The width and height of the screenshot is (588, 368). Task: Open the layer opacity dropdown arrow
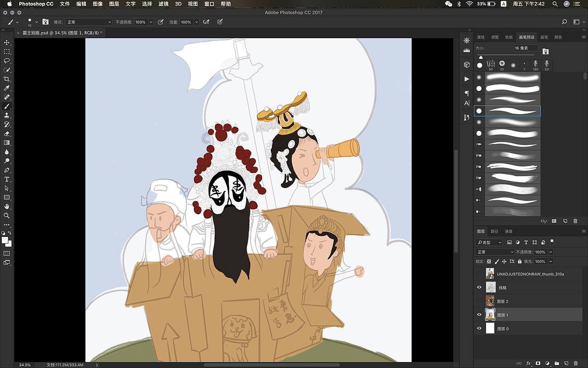click(x=551, y=252)
